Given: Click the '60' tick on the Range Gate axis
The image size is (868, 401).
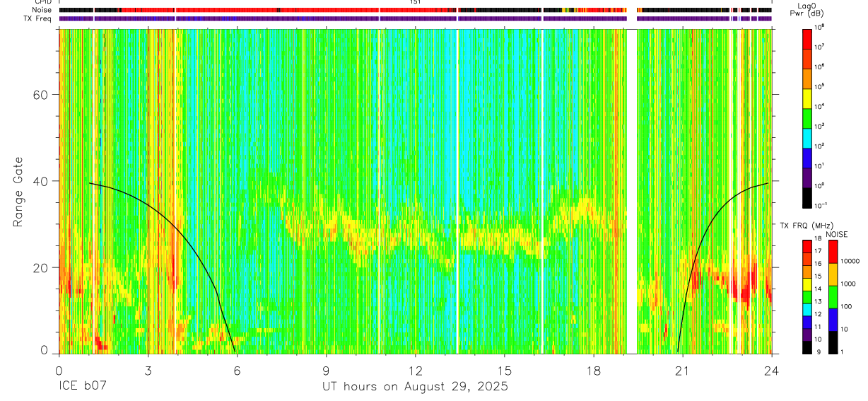Looking at the screenshot, I should (x=40, y=95).
